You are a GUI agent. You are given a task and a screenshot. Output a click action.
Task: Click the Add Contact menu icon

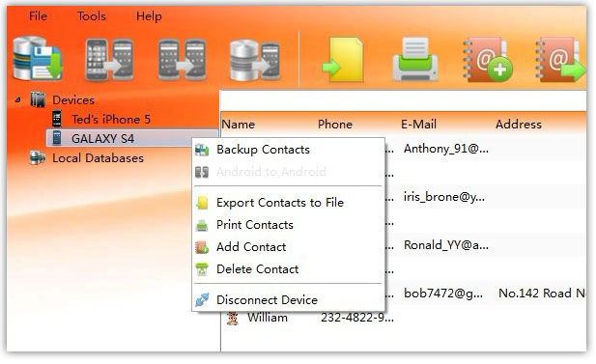202,247
